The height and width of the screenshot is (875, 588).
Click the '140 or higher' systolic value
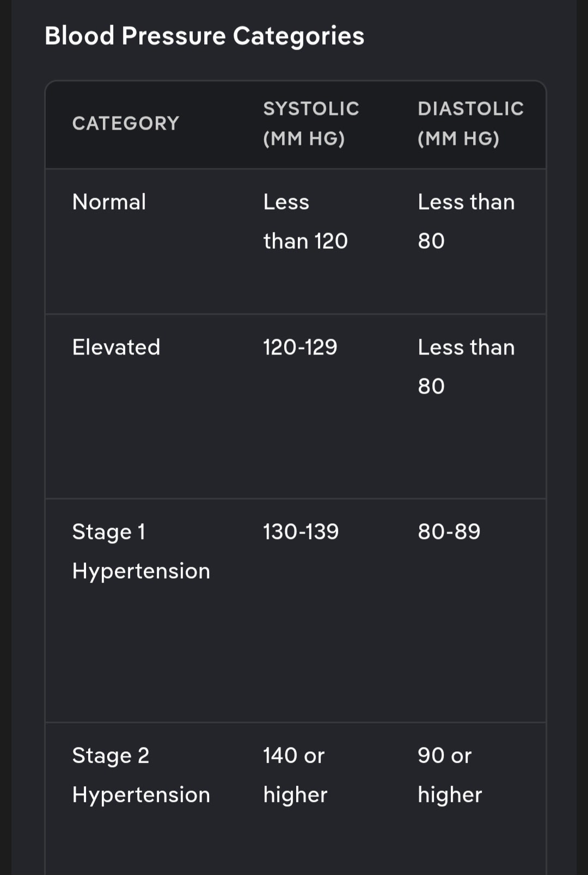tap(295, 775)
